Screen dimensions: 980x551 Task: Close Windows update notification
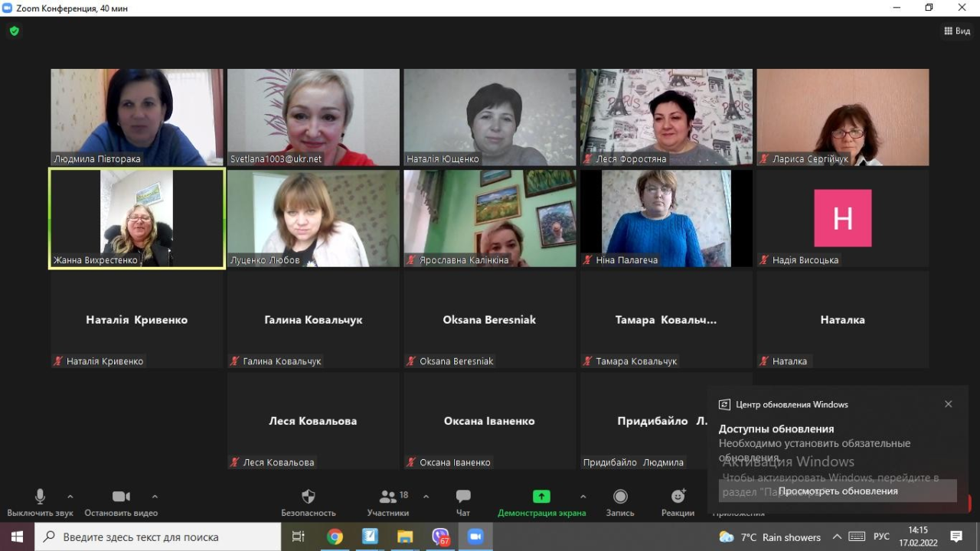948,404
